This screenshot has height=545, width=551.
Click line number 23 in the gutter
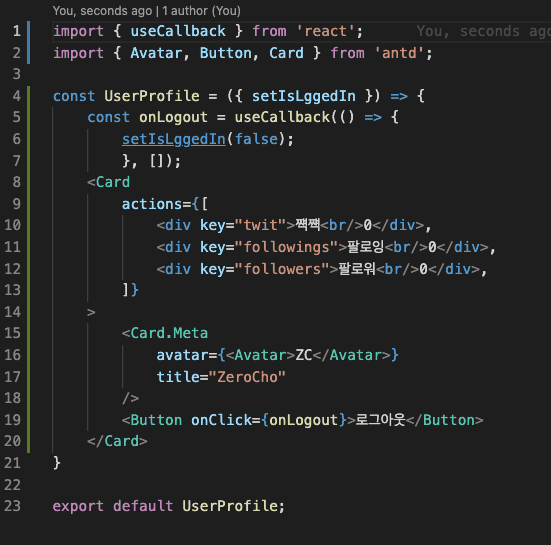(12, 506)
